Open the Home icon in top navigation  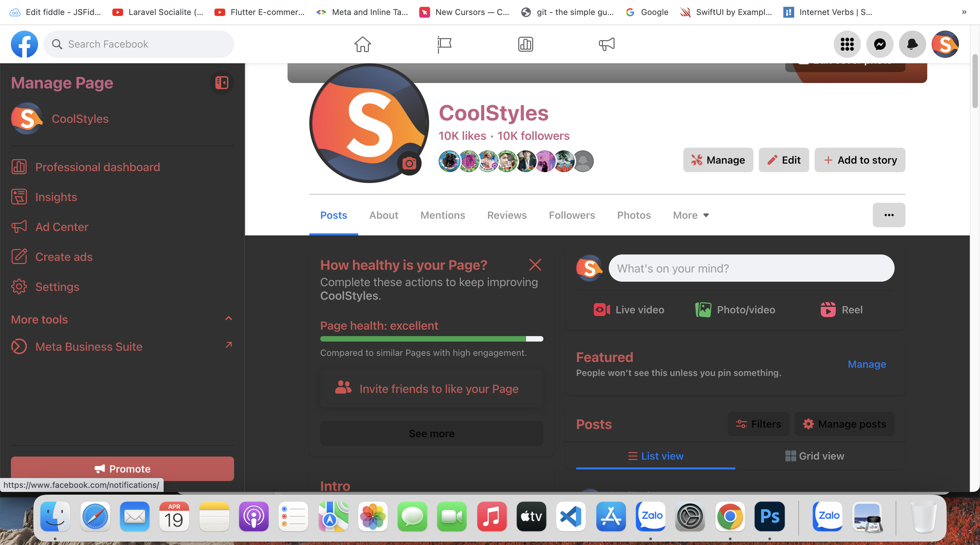[362, 44]
